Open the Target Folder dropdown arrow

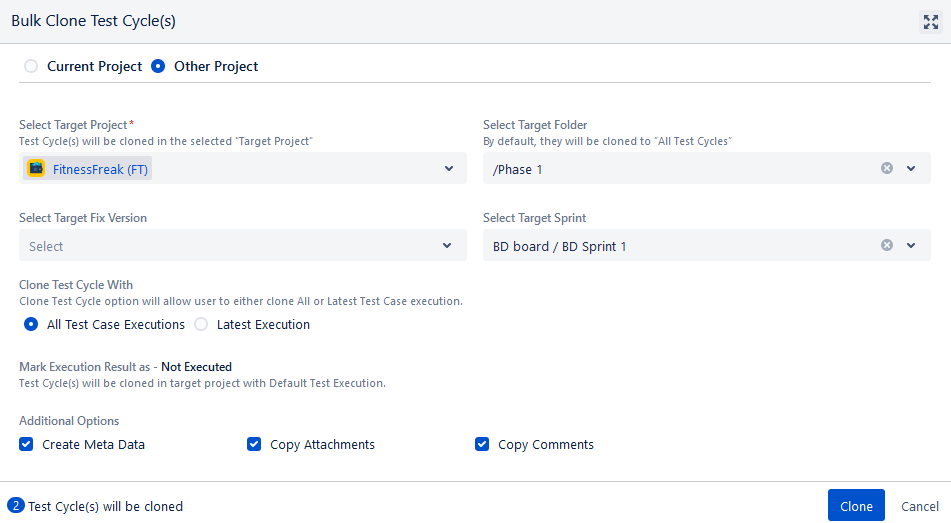911,169
